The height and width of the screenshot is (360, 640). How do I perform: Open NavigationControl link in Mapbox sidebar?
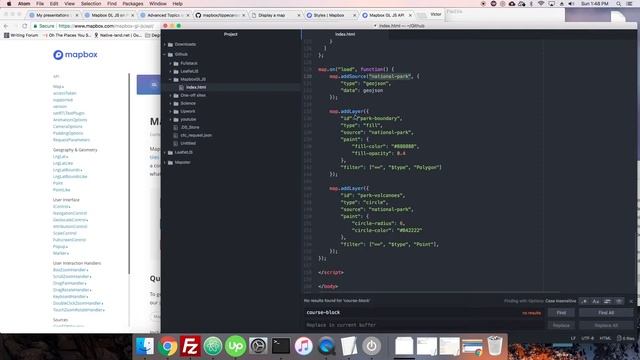[x=70, y=213]
